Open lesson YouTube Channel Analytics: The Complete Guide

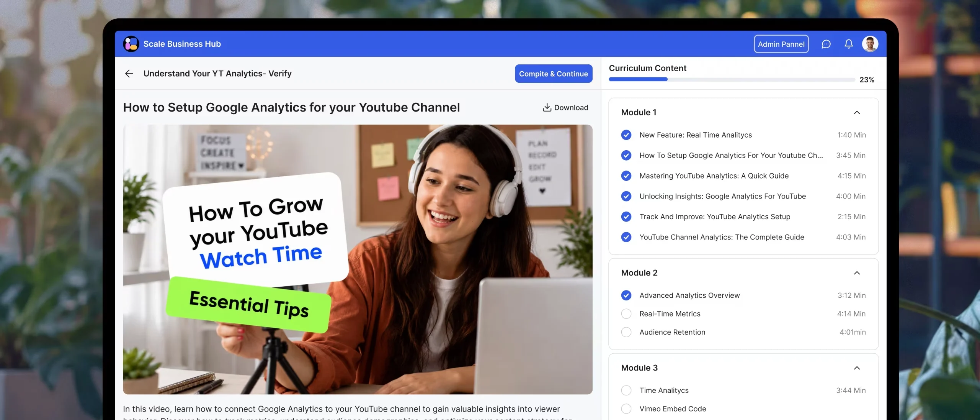coord(722,237)
